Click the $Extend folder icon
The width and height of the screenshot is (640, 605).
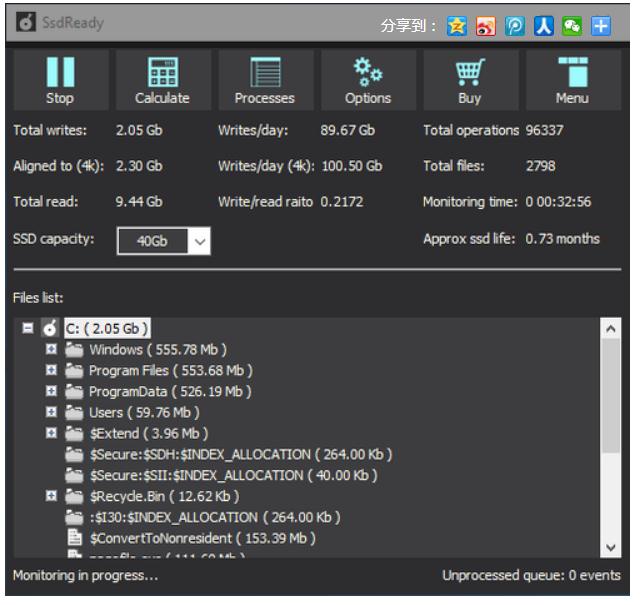pos(74,434)
